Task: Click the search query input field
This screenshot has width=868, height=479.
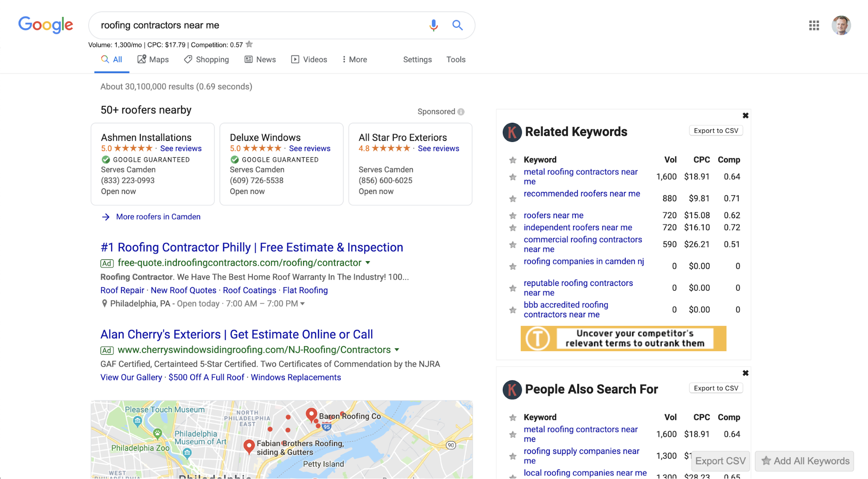Action: tap(261, 25)
